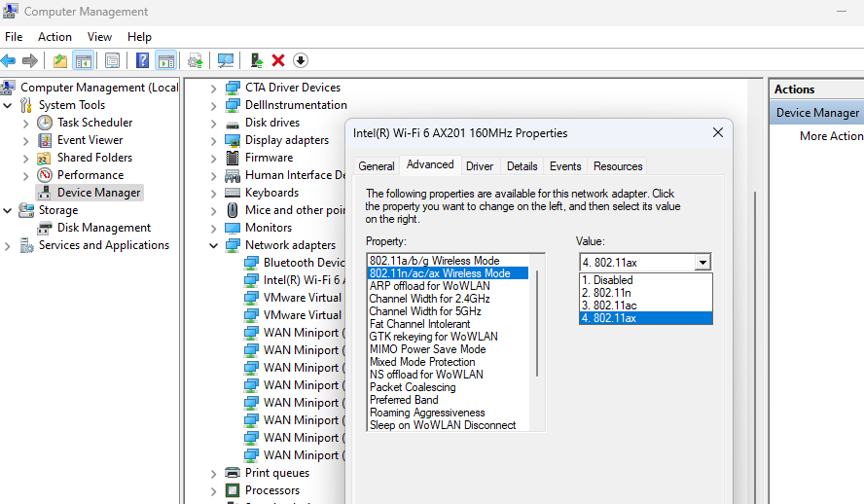Click the Forward arrow toolbar icon
The image size is (864, 504).
pos(30,60)
